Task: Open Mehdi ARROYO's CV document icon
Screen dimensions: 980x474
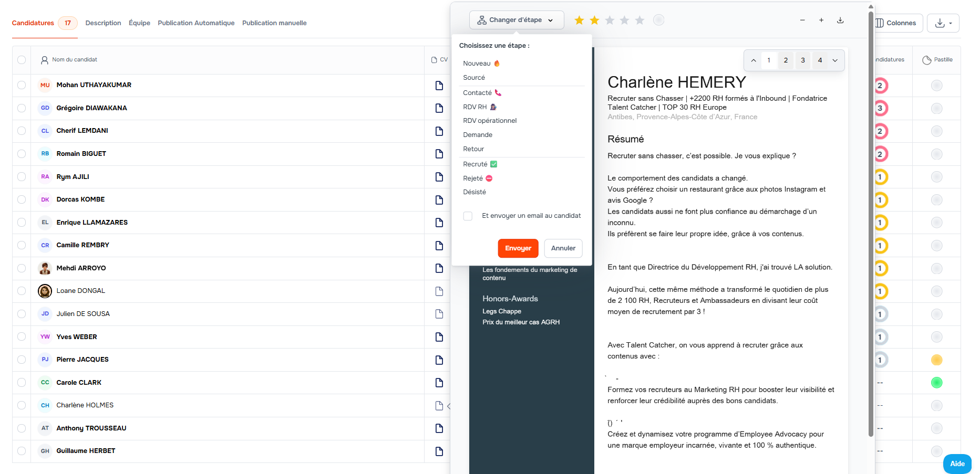Action: pyautogui.click(x=439, y=268)
